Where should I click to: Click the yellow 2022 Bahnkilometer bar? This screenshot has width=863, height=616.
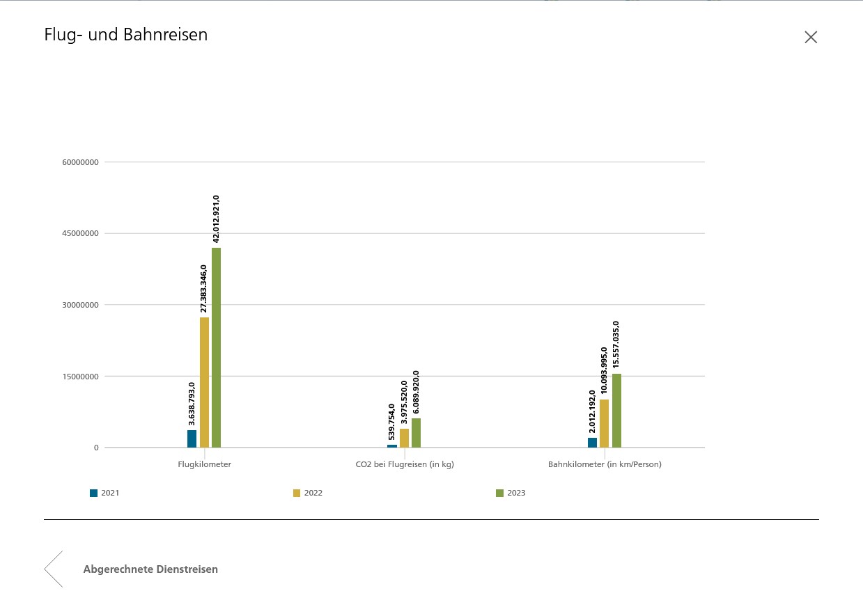(x=604, y=423)
